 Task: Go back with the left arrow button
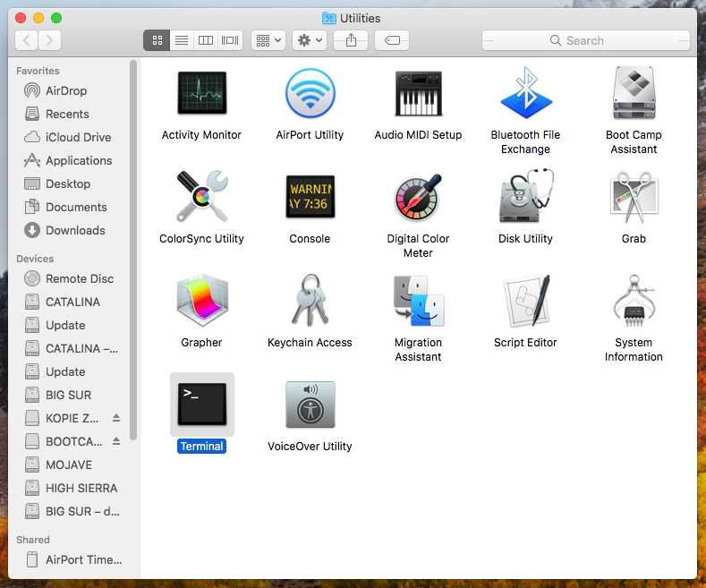coord(27,40)
